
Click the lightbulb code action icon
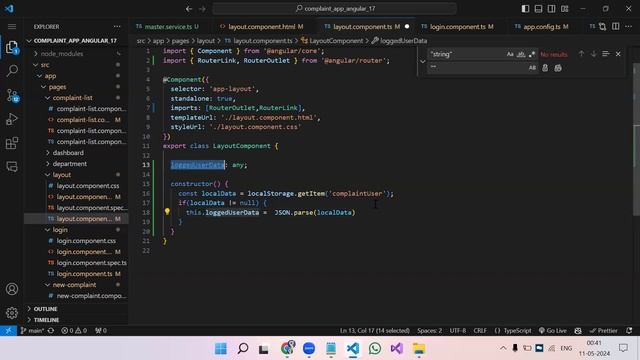[x=167, y=211]
